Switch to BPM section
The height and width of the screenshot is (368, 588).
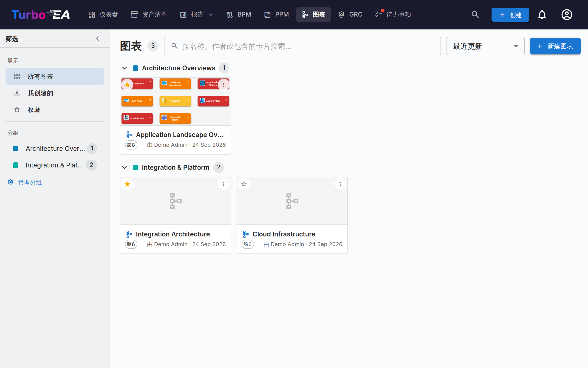pos(239,14)
